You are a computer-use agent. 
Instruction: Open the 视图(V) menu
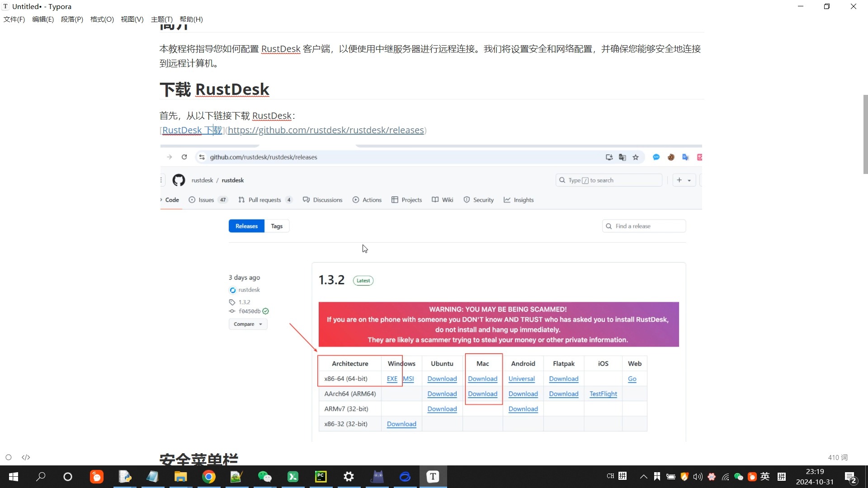pos(132,19)
